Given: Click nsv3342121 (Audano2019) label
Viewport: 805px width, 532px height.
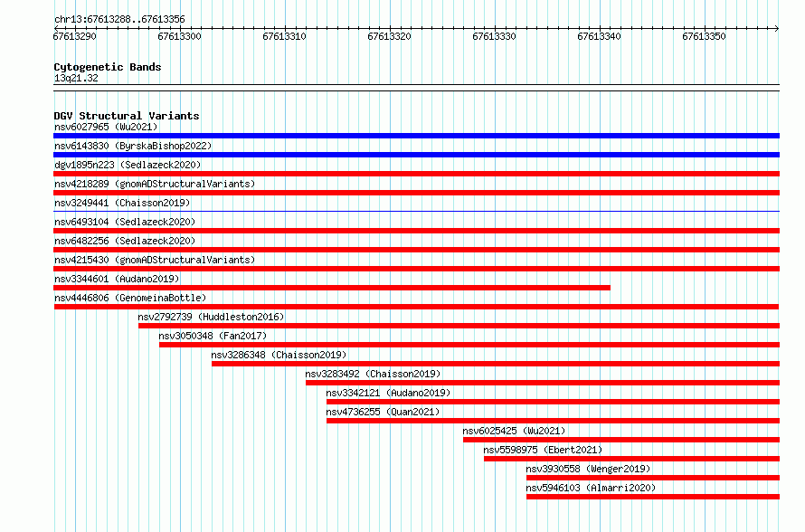Looking at the screenshot, I should pyautogui.click(x=388, y=393).
